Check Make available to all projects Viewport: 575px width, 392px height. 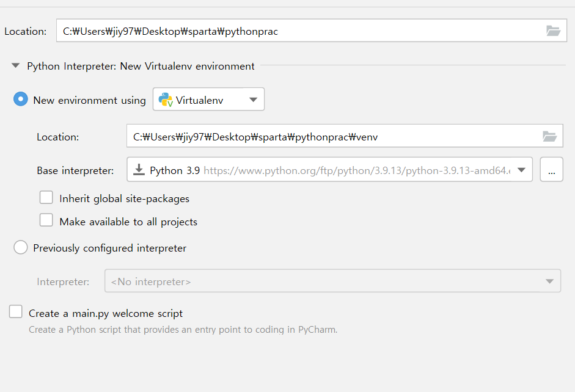pos(46,220)
